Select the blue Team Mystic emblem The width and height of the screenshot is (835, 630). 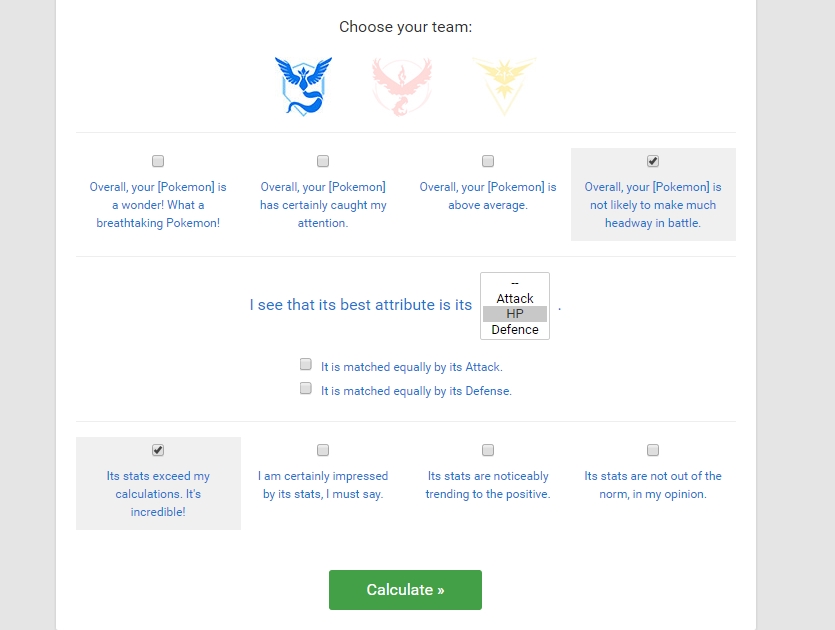click(303, 86)
